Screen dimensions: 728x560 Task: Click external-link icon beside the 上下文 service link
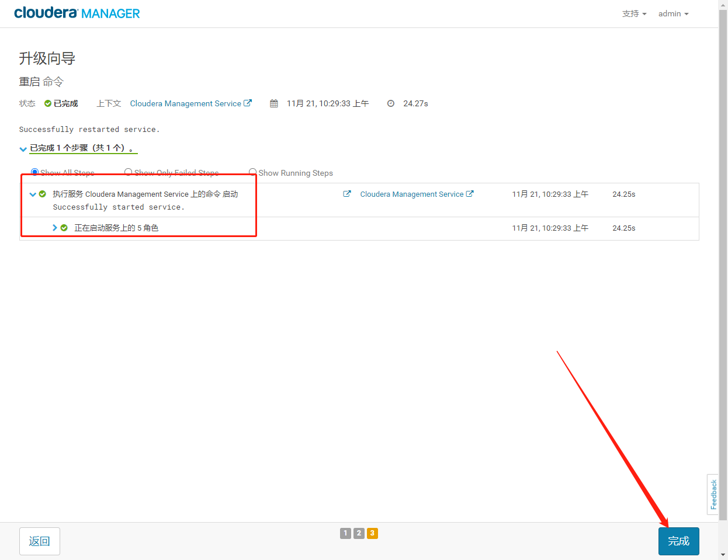point(248,103)
